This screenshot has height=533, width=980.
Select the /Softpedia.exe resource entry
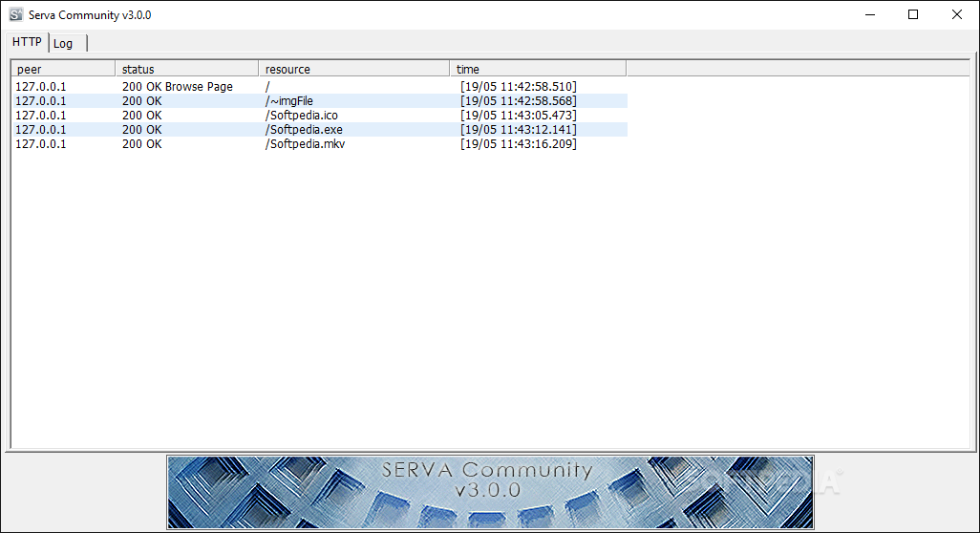tap(304, 129)
